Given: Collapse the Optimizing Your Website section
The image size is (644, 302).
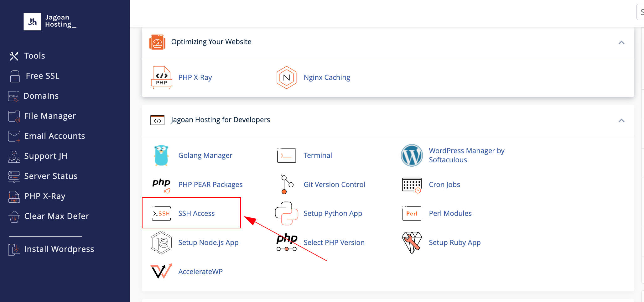Looking at the screenshot, I should click(x=621, y=42).
